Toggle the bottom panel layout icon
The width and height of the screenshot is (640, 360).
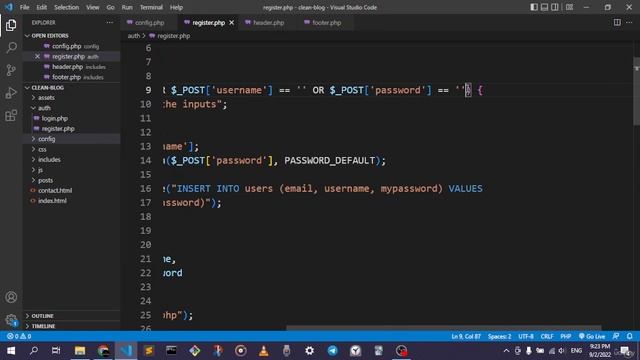tap(544, 7)
